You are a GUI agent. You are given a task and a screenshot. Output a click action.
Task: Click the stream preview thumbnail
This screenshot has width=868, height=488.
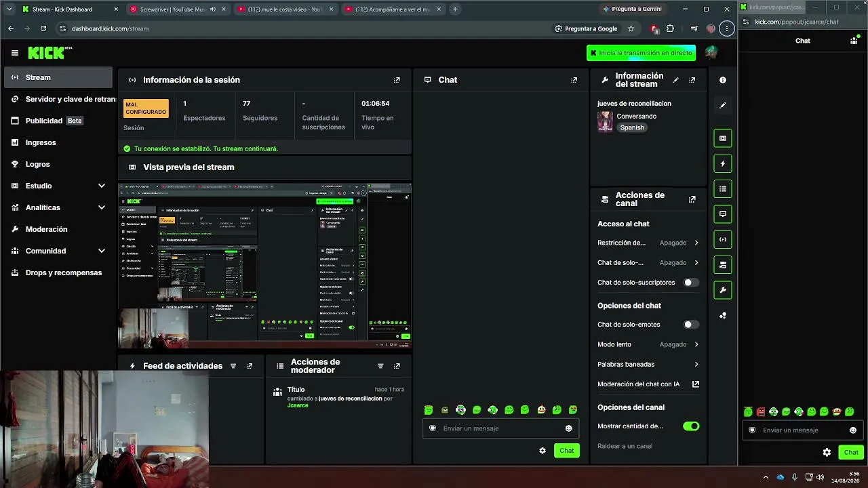click(x=264, y=265)
